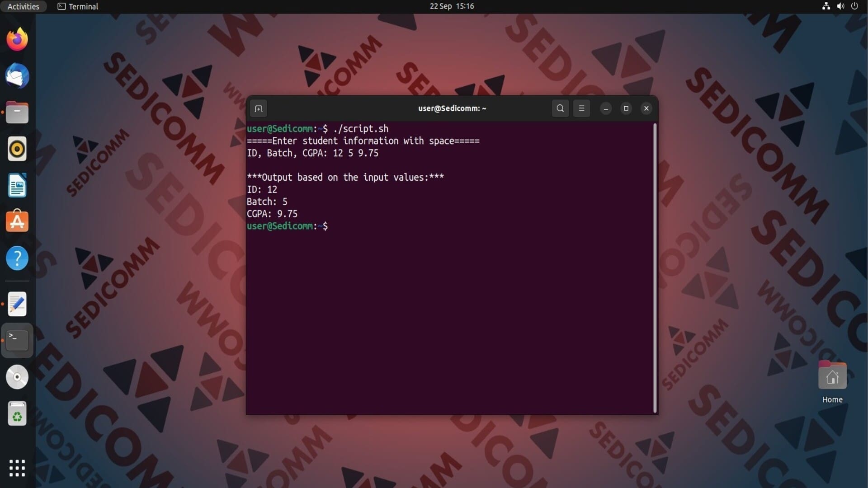
Task: Open the power menu icon
Action: 854,6
